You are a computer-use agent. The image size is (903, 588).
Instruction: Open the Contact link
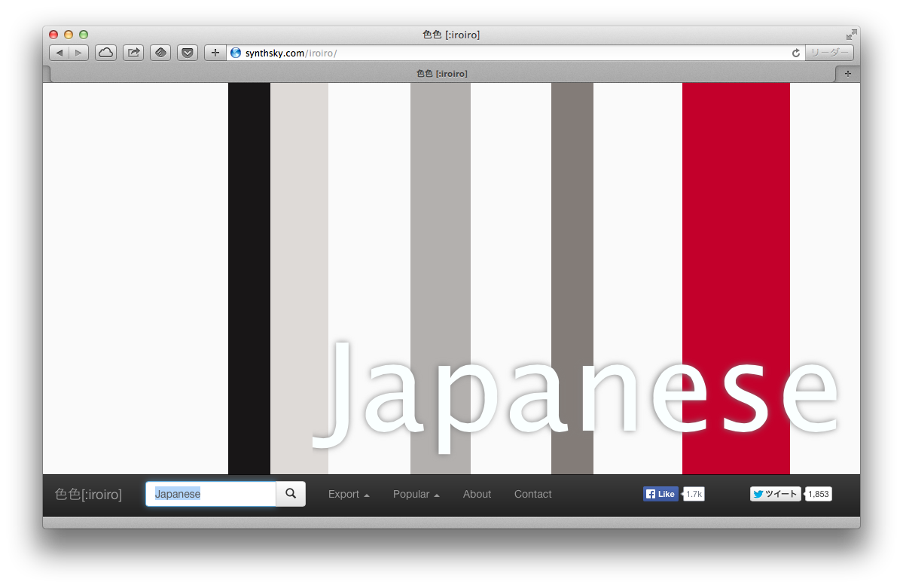(532, 494)
